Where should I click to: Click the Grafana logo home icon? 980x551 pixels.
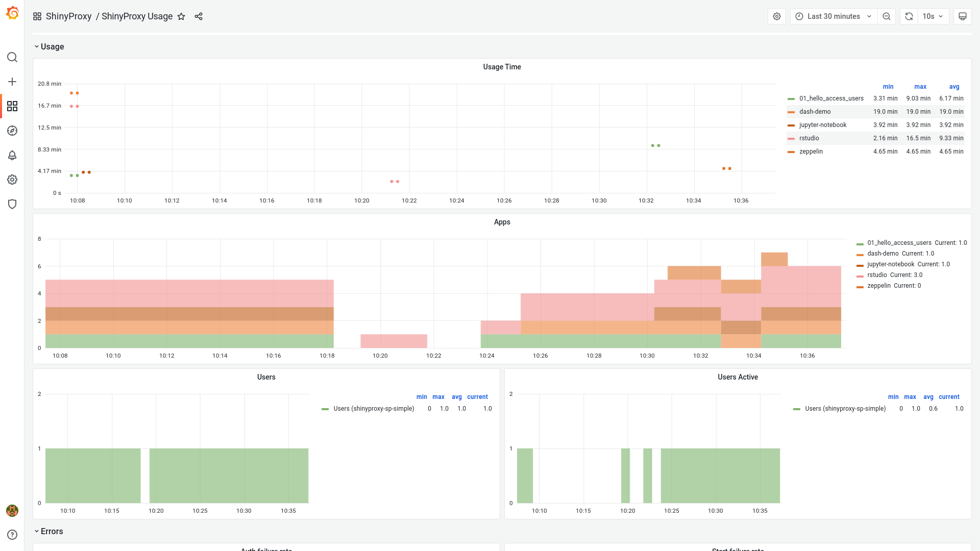pyautogui.click(x=12, y=13)
